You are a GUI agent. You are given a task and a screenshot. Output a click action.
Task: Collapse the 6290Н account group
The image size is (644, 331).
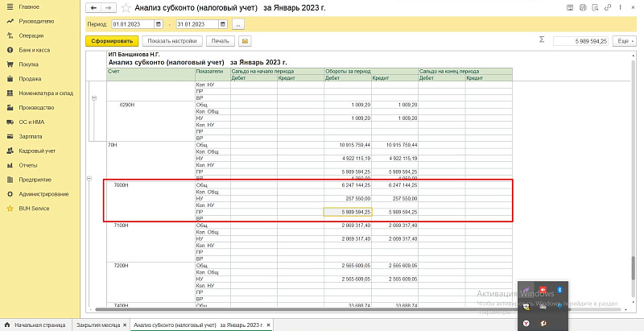(93, 98)
